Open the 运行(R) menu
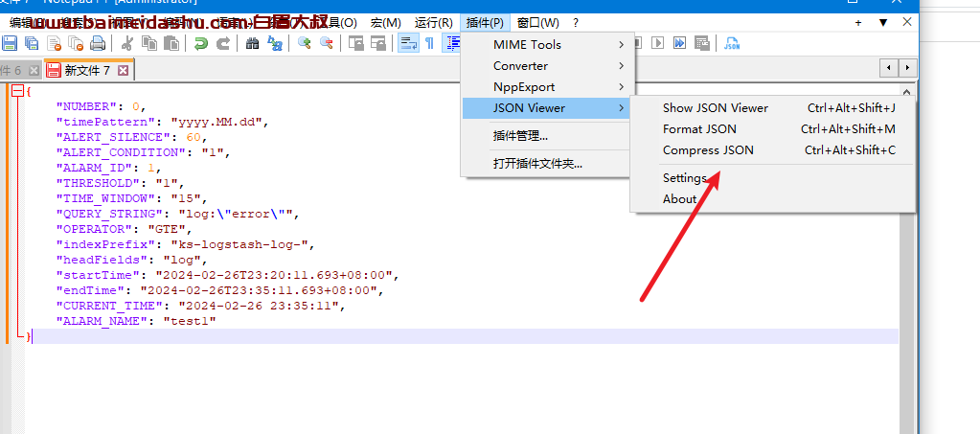This screenshot has width=980, height=434. [x=434, y=22]
